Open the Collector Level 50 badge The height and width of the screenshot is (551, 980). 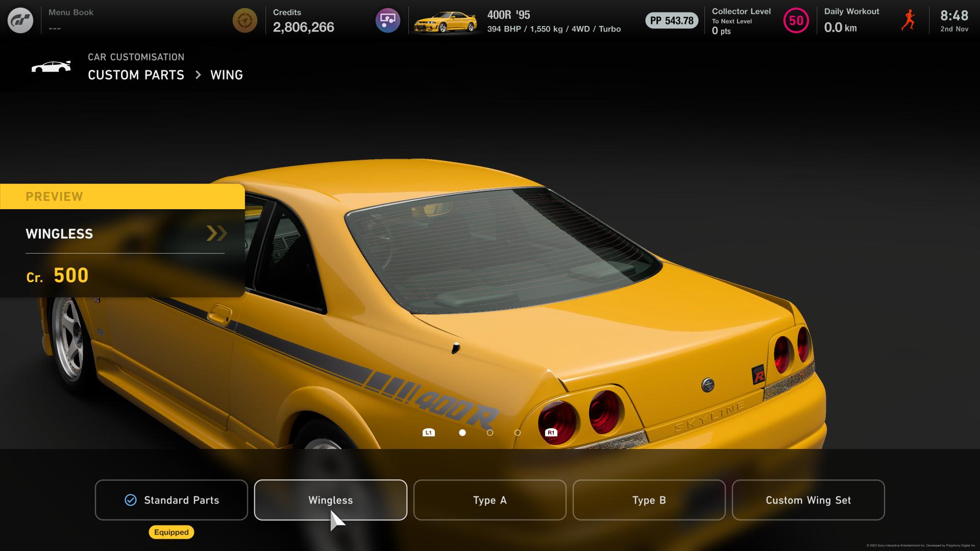pos(796,20)
